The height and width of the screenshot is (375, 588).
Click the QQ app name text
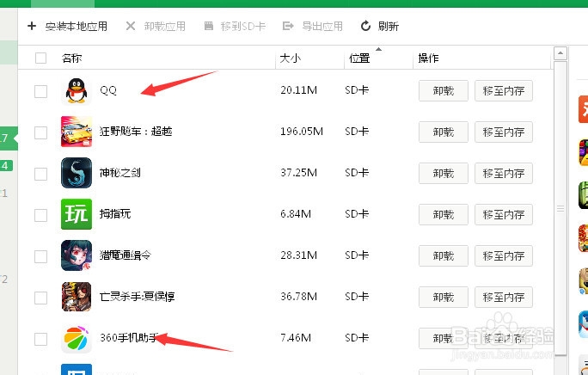pos(108,90)
